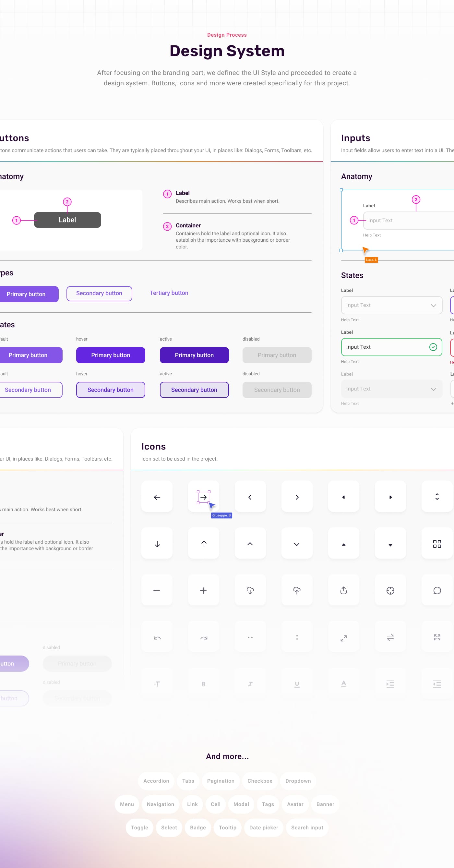Click the up arrow icon tile
Viewport: 454px width, 868px height.
203,544
